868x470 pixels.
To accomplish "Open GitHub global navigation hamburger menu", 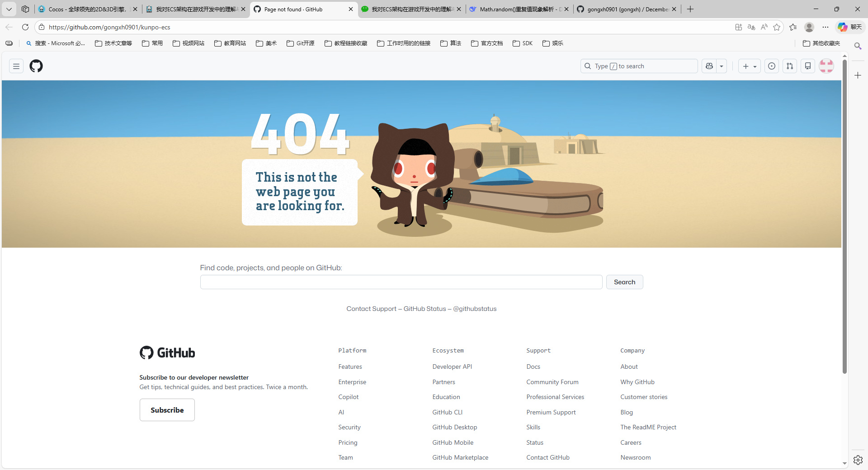I will pyautogui.click(x=16, y=66).
